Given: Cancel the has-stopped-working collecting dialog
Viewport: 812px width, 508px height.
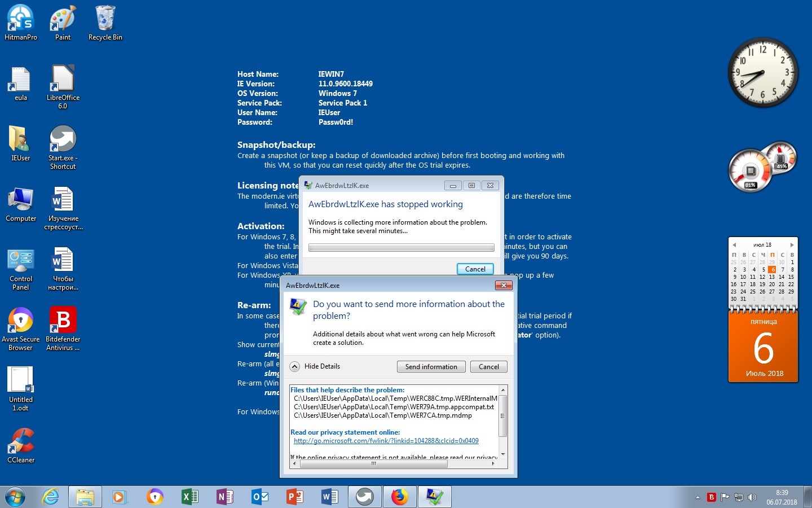Looking at the screenshot, I should [x=475, y=269].
